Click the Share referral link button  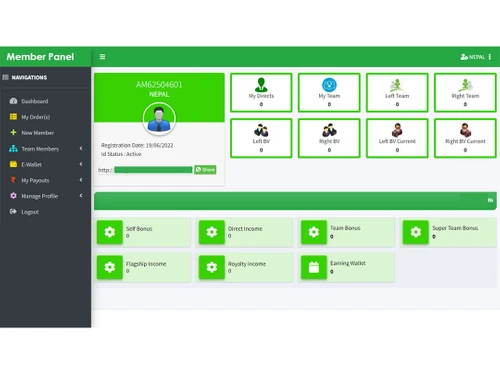(x=205, y=170)
